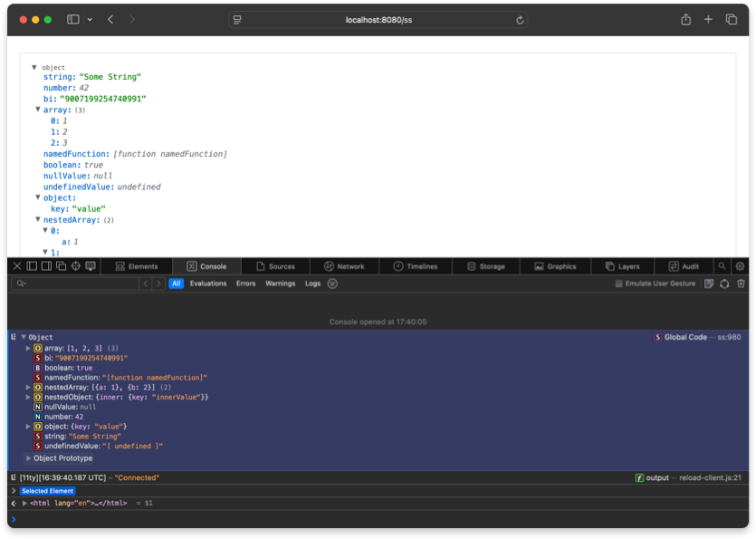This screenshot has width=756, height=539.
Task: Switch to the Elements tab
Action: point(137,266)
